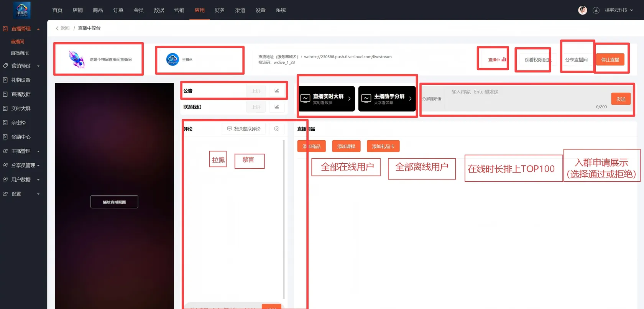644x309 pixels.
Task: Open the 首页 top menu
Action: pos(58,10)
